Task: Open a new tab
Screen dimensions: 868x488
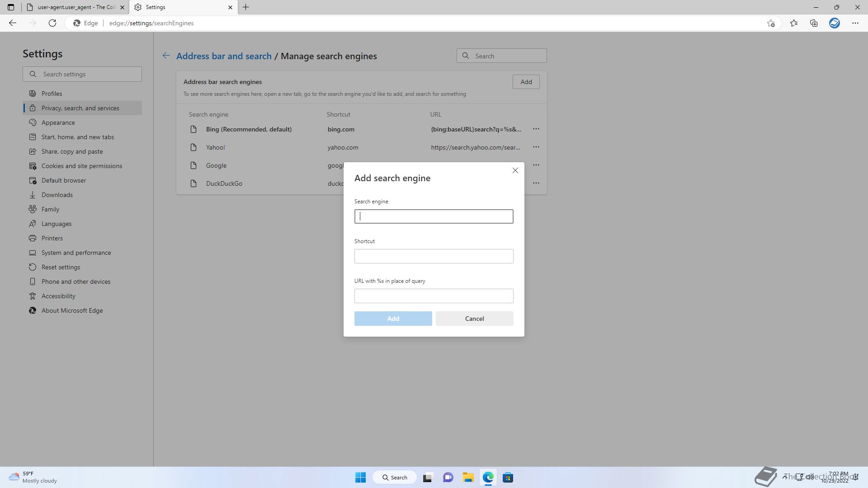Action: coord(246,7)
